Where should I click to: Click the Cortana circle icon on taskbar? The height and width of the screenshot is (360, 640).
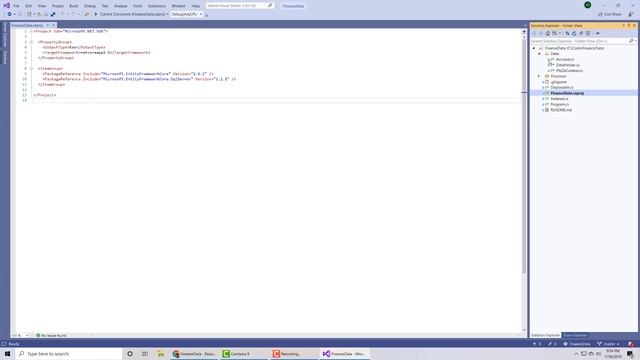[130, 354]
